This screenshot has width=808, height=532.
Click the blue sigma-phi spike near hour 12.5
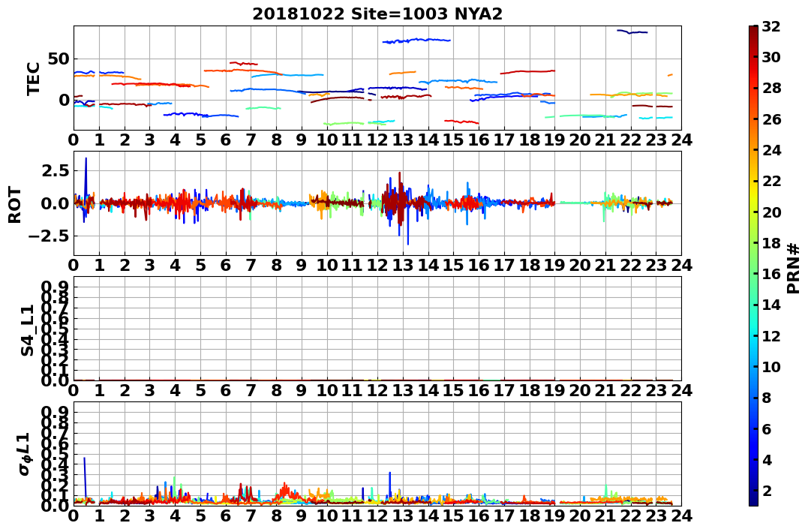tap(390, 485)
